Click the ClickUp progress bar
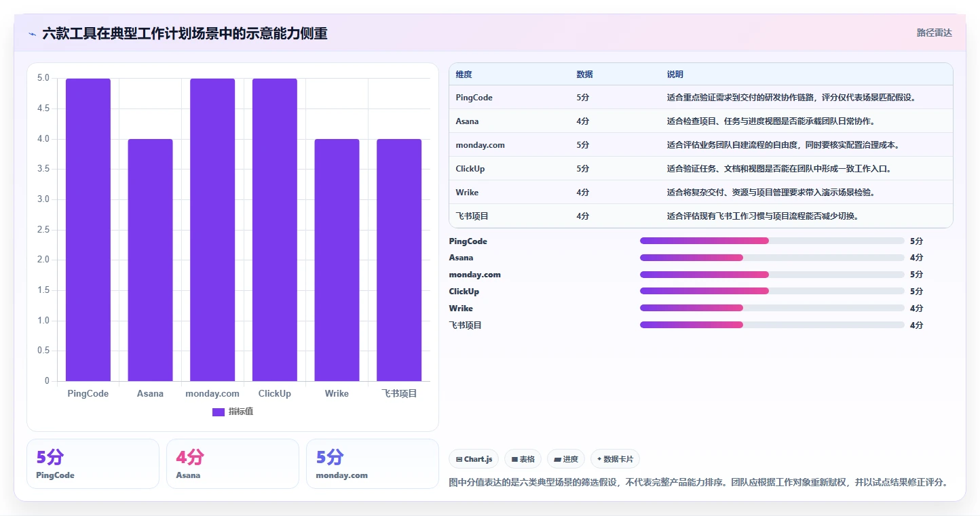Image resolution: width=980 pixels, height=516 pixels. (772, 291)
